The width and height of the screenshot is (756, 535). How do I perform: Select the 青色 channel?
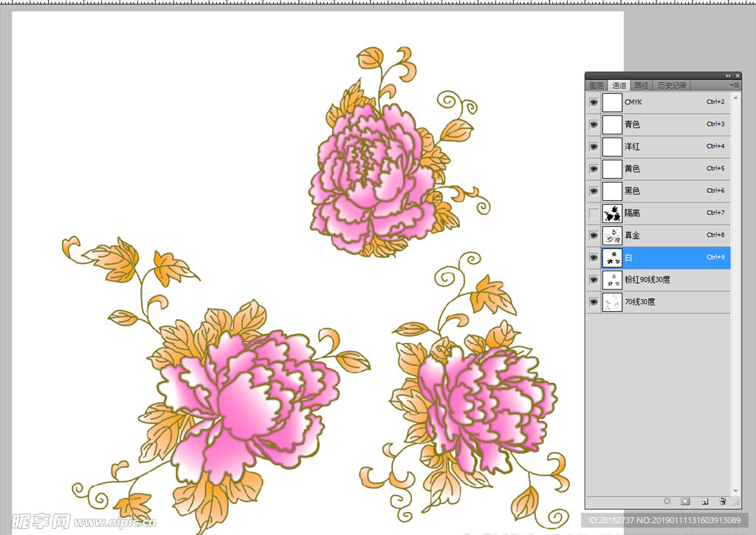click(x=664, y=124)
